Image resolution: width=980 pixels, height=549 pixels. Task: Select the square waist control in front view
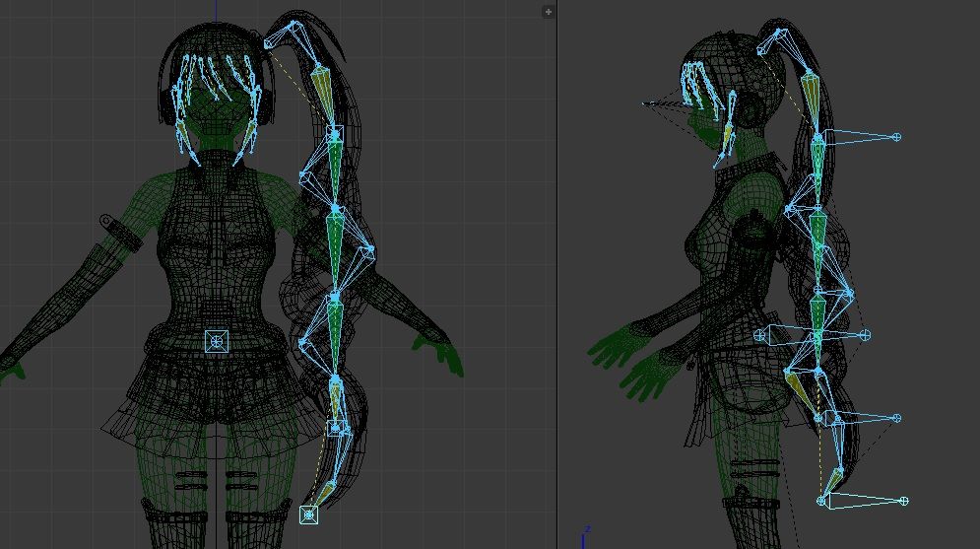click(217, 341)
